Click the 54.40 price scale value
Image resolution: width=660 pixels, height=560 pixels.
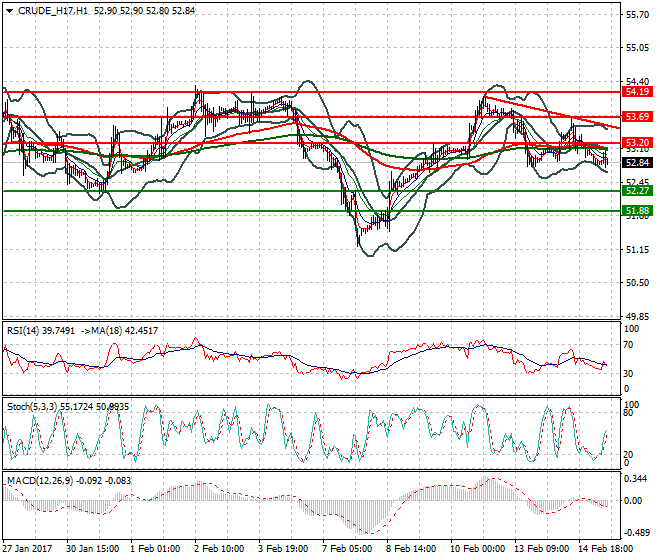637,81
